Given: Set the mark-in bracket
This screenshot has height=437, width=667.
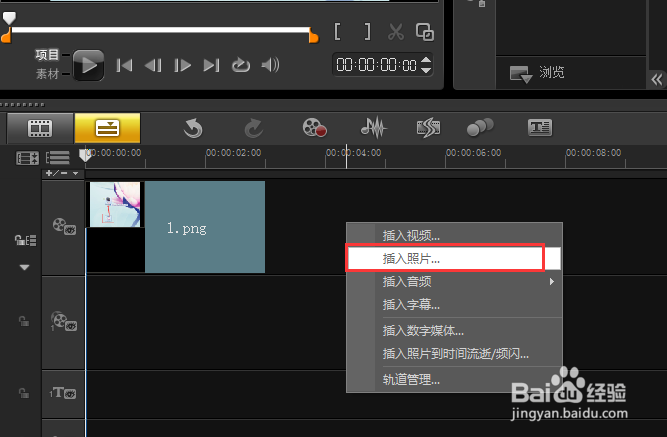Looking at the screenshot, I should pos(337,32).
